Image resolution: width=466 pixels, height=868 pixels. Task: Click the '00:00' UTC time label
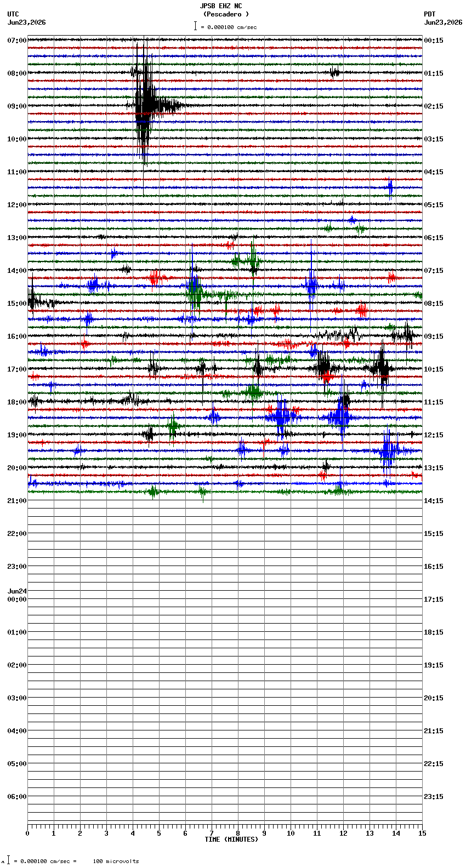pyautogui.click(x=17, y=599)
